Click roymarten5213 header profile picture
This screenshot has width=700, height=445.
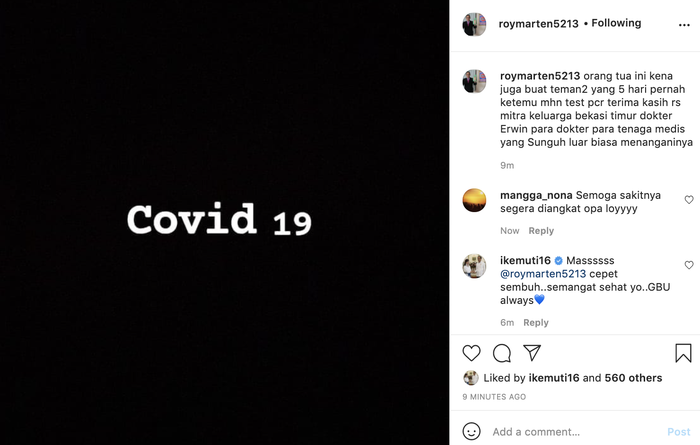pyautogui.click(x=474, y=24)
